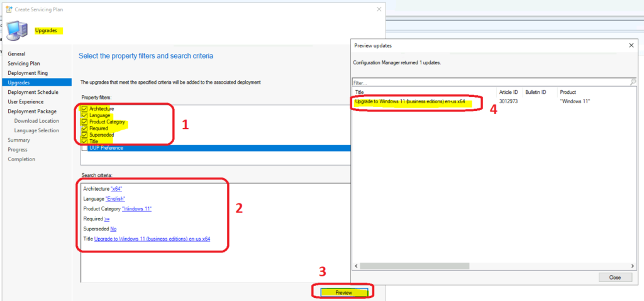Click the article ID 3012973 cell
This screenshot has width=644, height=301.
(508, 101)
